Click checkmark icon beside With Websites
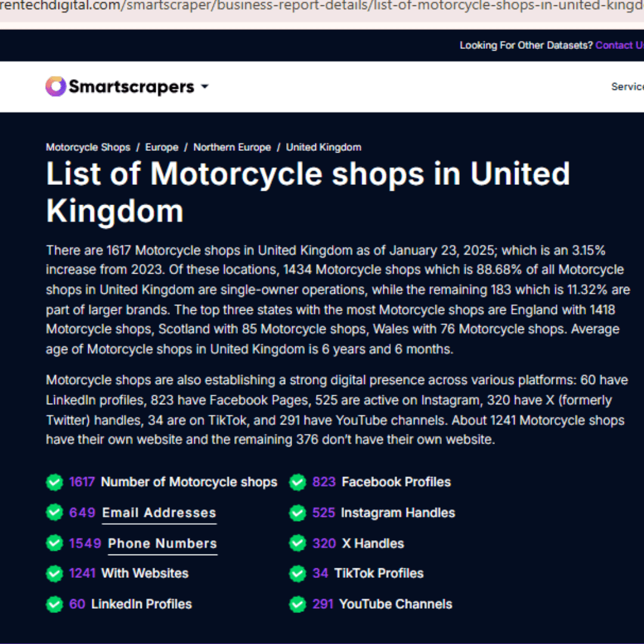 55,574
